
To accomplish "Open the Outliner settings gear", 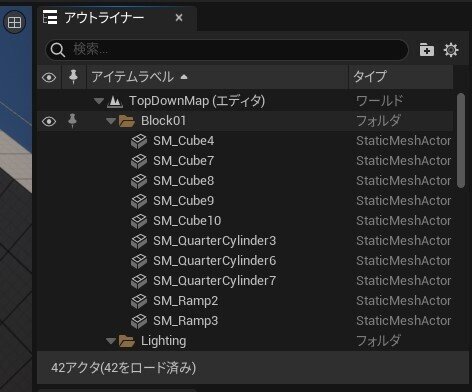I will (x=451, y=50).
